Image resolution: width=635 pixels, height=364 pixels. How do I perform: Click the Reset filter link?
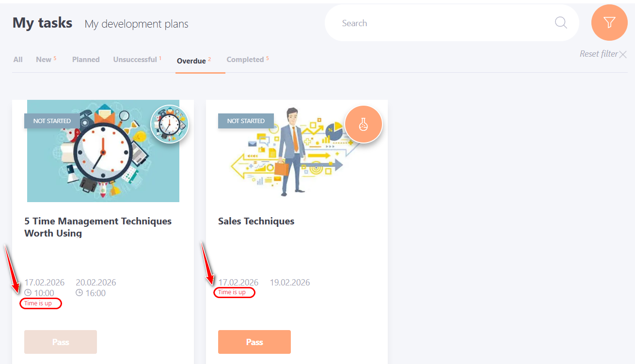point(599,54)
